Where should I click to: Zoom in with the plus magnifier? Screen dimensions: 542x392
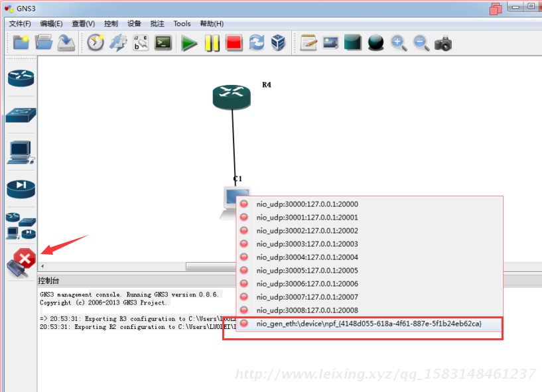click(x=398, y=44)
